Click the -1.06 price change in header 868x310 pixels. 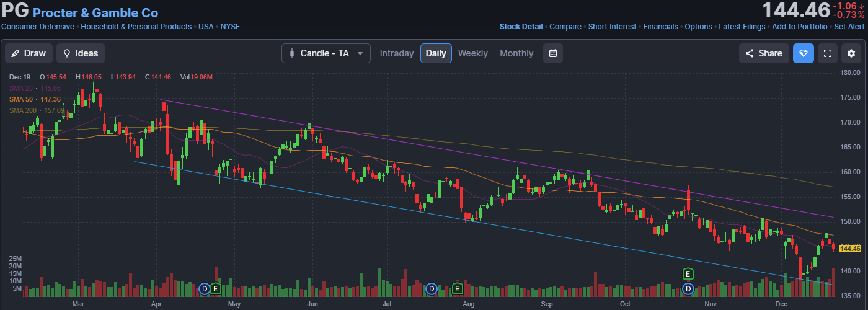coord(848,6)
